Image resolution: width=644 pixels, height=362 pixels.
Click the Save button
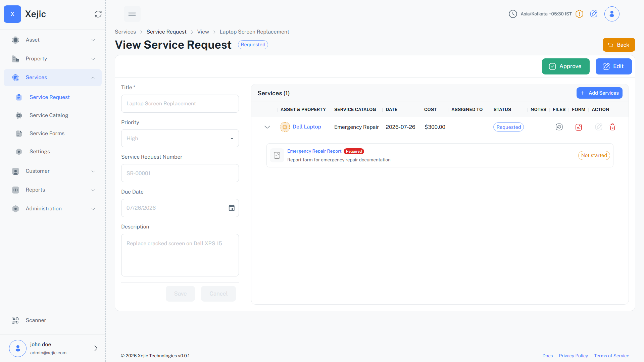pyautogui.click(x=180, y=294)
